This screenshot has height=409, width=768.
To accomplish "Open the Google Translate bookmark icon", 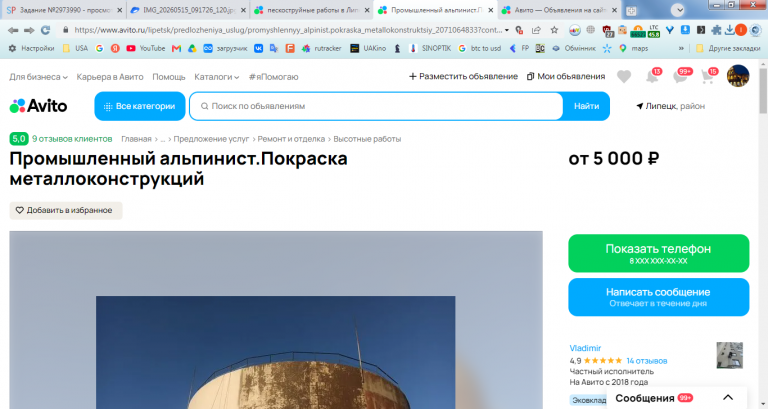I will (x=274, y=48).
